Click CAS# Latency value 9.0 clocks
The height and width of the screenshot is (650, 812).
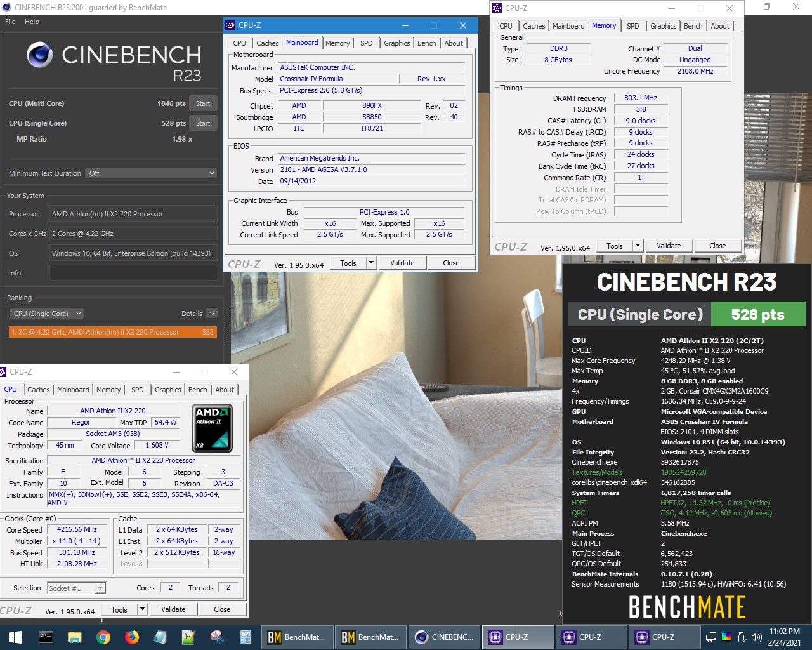point(640,121)
